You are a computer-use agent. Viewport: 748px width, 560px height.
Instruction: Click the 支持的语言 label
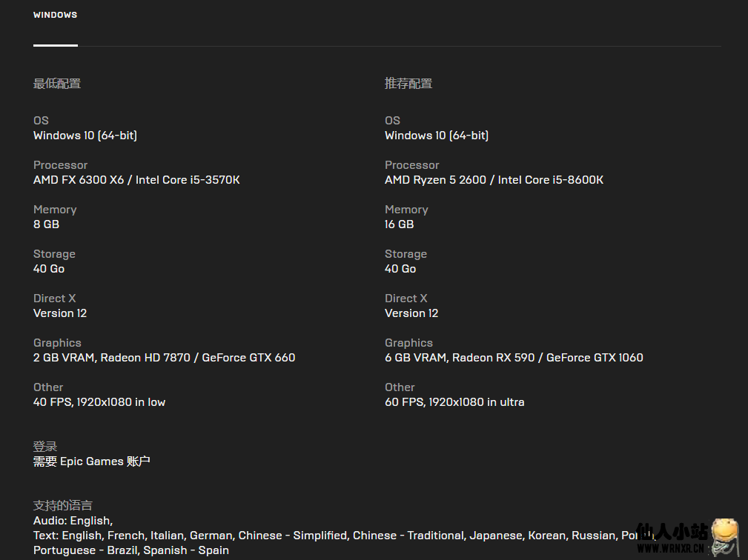(x=63, y=505)
